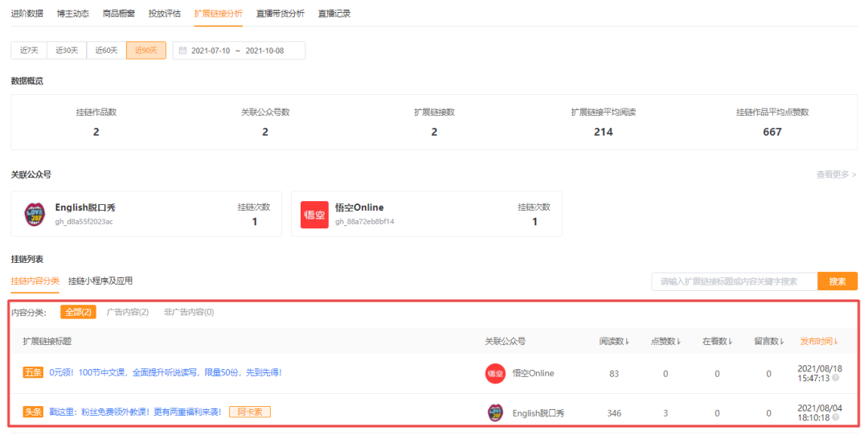This screenshot has width=868, height=443.
Task: Open the 0元领！100节中文课 article link
Action: click(165, 373)
